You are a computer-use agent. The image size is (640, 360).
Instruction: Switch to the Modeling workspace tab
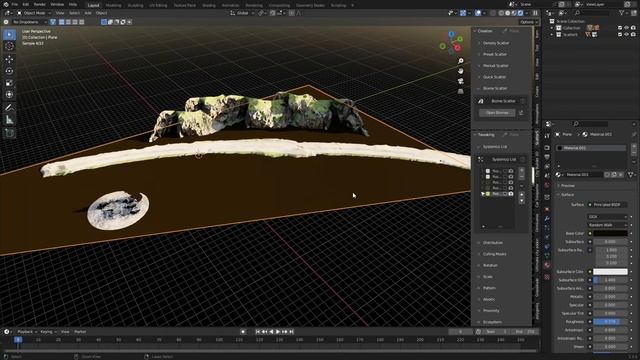[113, 5]
